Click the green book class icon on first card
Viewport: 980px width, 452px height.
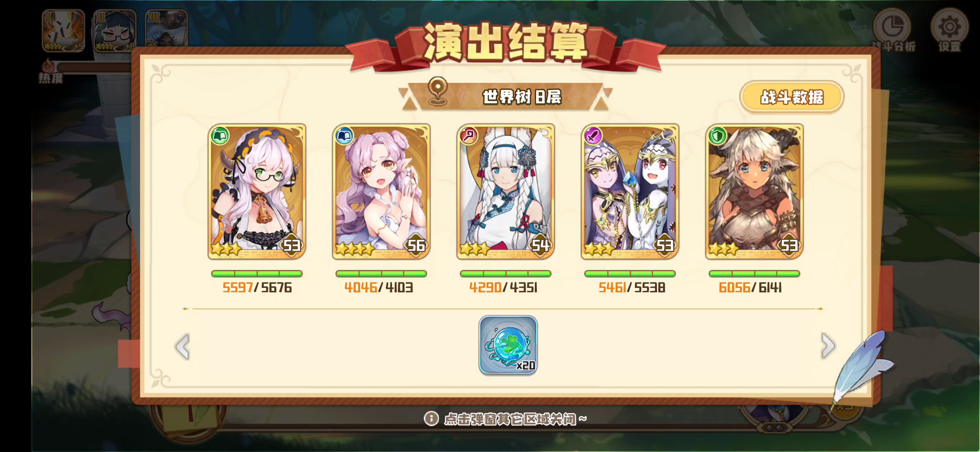click(220, 136)
